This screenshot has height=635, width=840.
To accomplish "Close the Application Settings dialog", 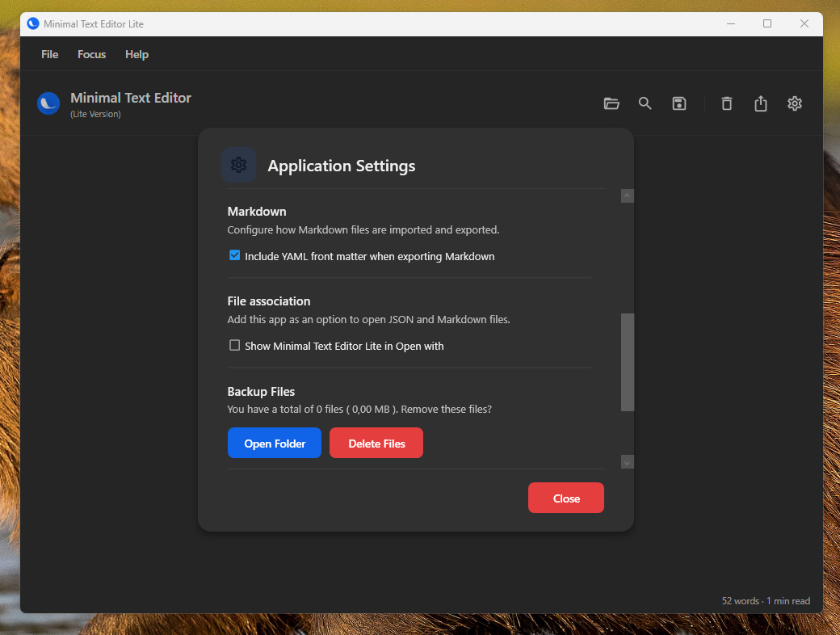I will pyautogui.click(x=565, y=498).
